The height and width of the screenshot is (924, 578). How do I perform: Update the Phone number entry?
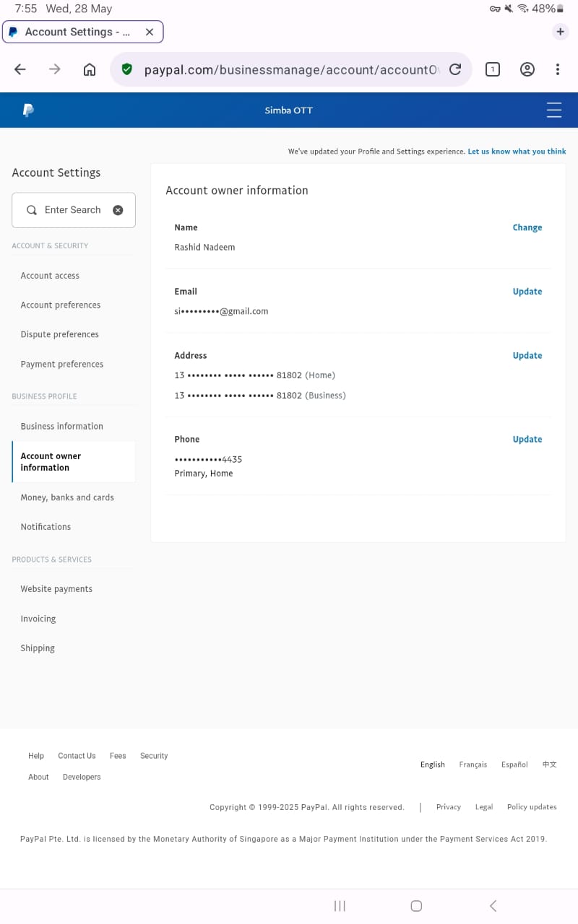527,439
